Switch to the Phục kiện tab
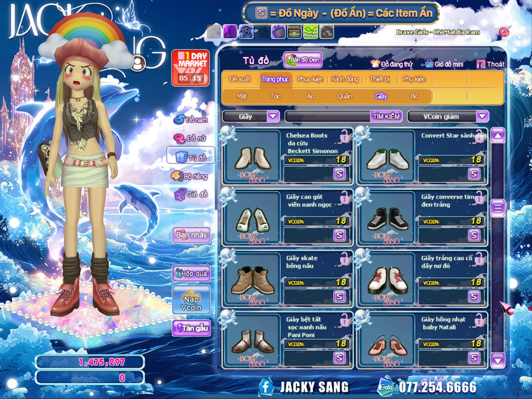The width and height of the screenshot is (532, 399). 310,79
